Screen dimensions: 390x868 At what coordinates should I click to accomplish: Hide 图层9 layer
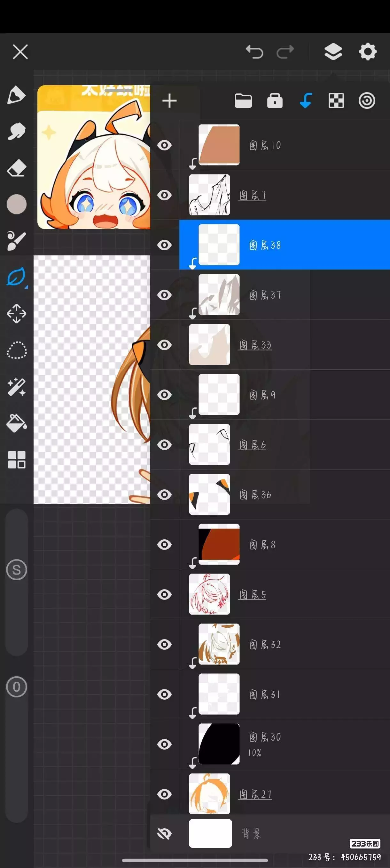(x=164, y=395)
